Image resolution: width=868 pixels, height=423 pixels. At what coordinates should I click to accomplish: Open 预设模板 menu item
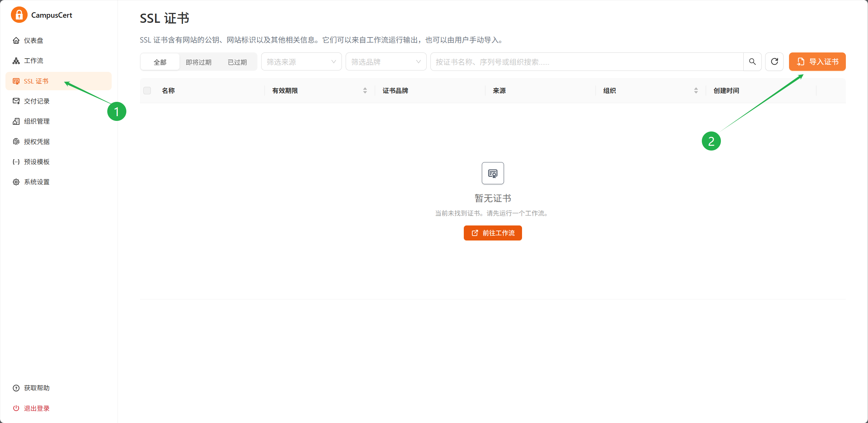[x=59, y=162]
